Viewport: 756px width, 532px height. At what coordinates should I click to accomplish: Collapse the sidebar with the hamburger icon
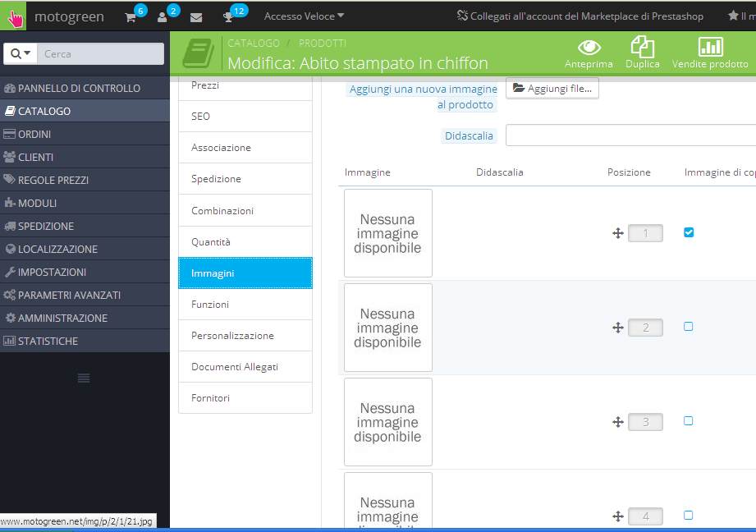(x=84, y=378)
